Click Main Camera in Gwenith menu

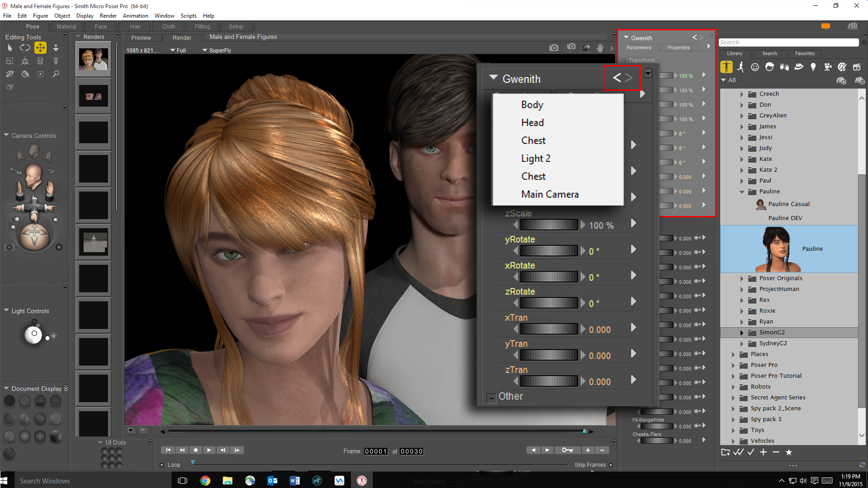click(549, 194)
